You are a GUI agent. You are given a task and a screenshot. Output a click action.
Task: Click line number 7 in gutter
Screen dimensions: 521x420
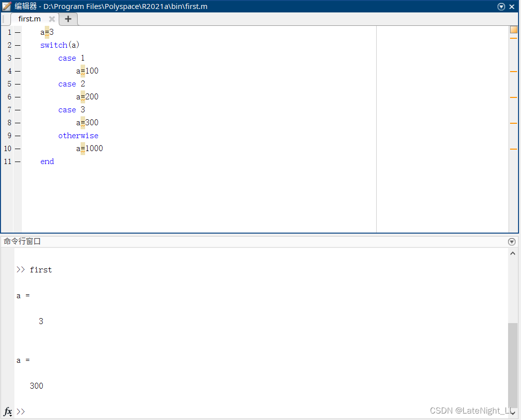(9, 110)
